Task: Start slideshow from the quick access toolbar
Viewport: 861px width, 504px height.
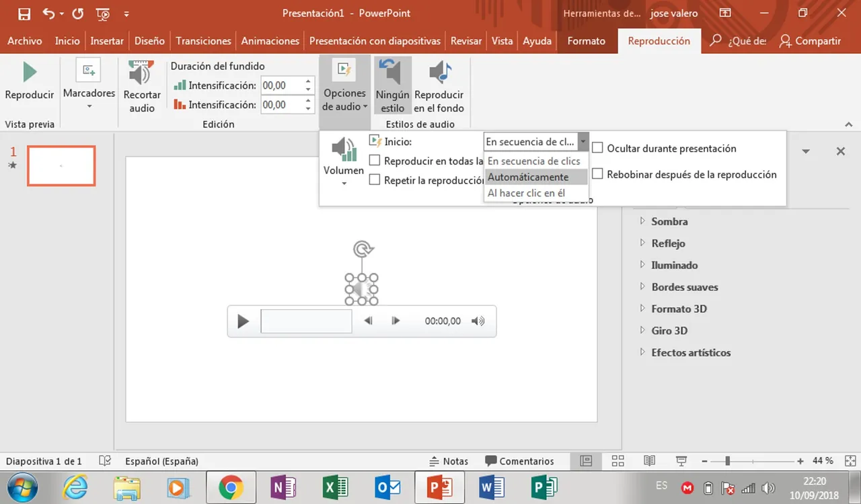Action: pyautogui.click(x=103, y=13)
